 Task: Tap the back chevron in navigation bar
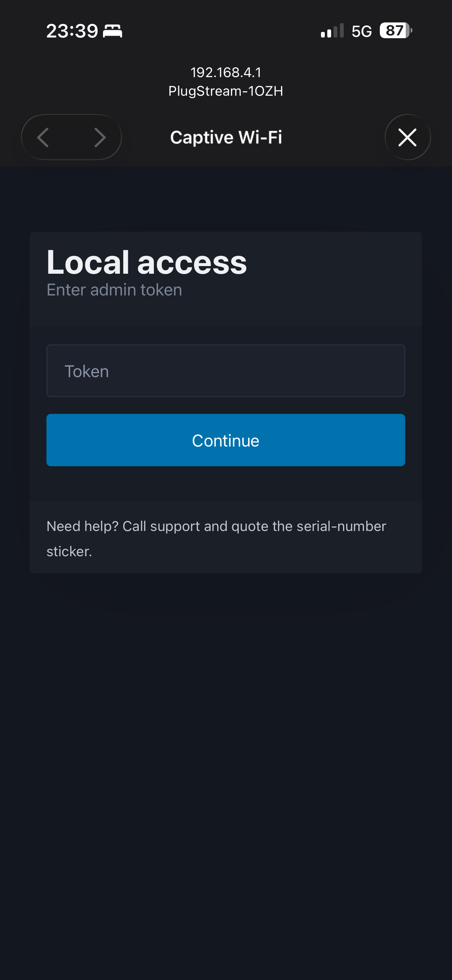click(43, 137)
